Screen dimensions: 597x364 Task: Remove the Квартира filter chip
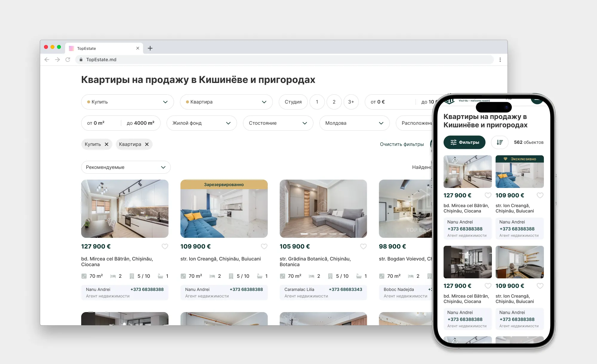pos(147,144)
